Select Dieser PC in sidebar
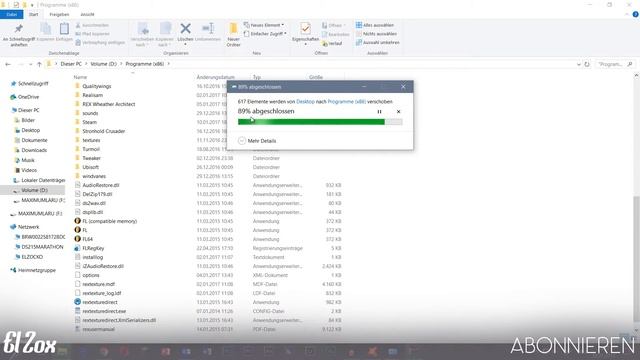This screenshot has height=360, width=640. 25,110
